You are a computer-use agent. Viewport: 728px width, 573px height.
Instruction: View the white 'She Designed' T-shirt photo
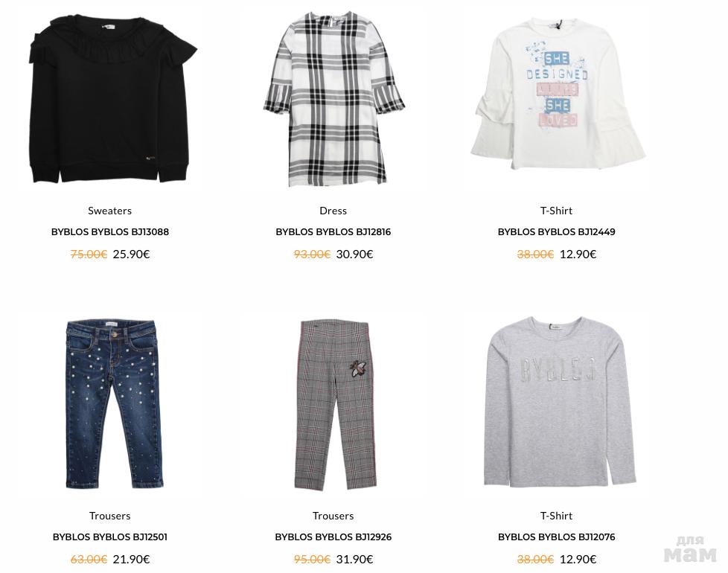pos(557,98)
